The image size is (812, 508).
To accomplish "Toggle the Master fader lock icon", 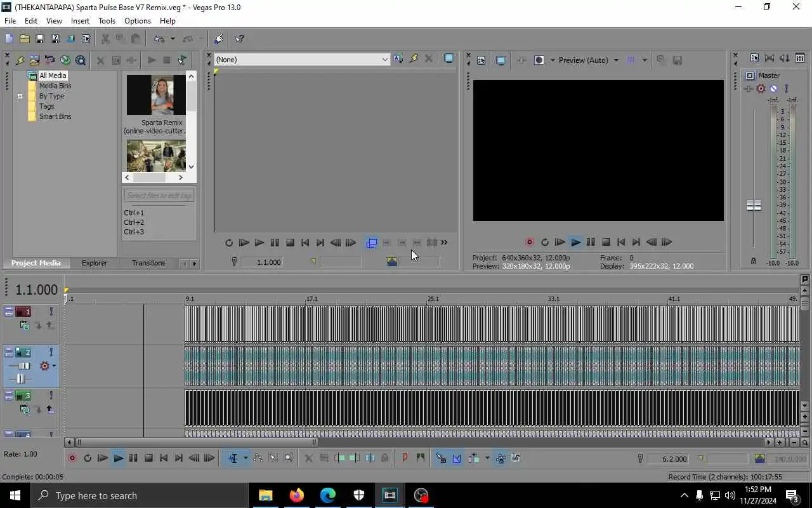I will pos(754,261).
